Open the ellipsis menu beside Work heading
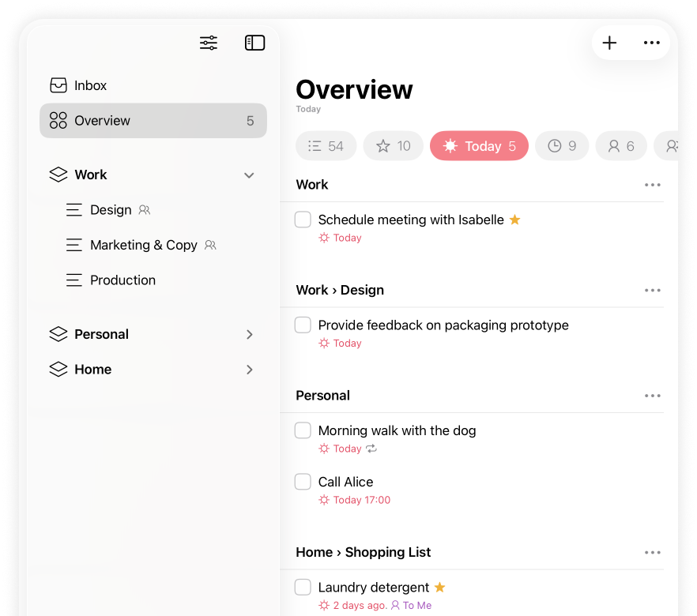The height and width of the screenshot is (616, 697). click(652, 185)
